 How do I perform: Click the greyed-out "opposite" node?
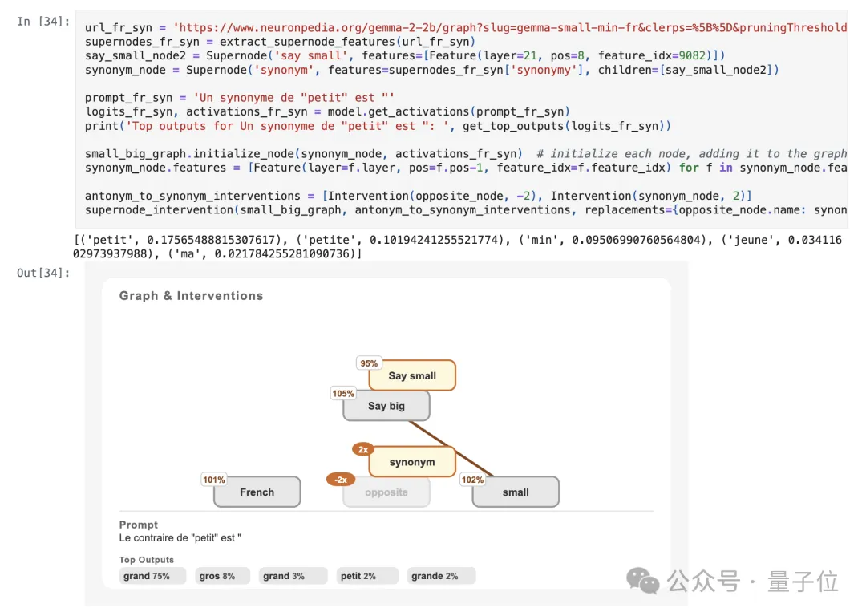pyautogui.click(x=386, y=492)
